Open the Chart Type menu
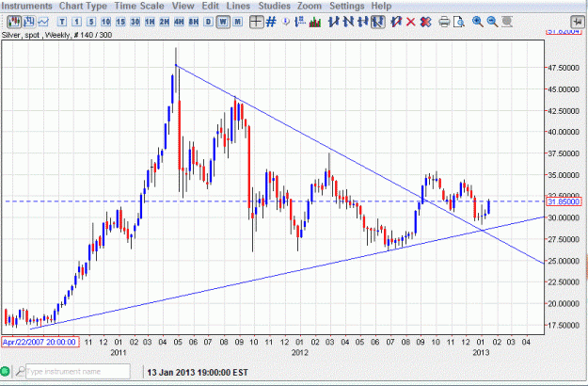Viewport: 588px width, 386px height. pos(83,6)
